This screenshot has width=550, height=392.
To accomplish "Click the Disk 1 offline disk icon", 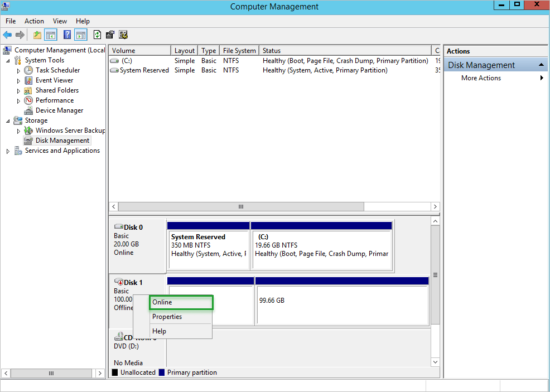I will pyautogui.click(x=118, y=282).
